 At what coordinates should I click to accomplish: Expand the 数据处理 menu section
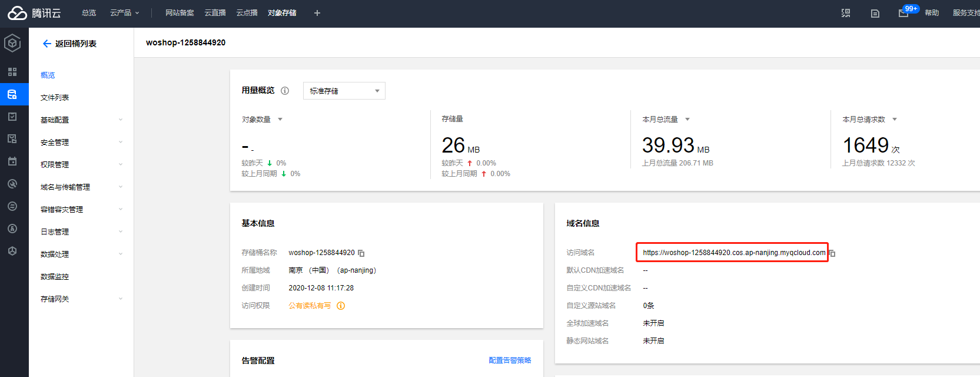[x=81, y=254]
